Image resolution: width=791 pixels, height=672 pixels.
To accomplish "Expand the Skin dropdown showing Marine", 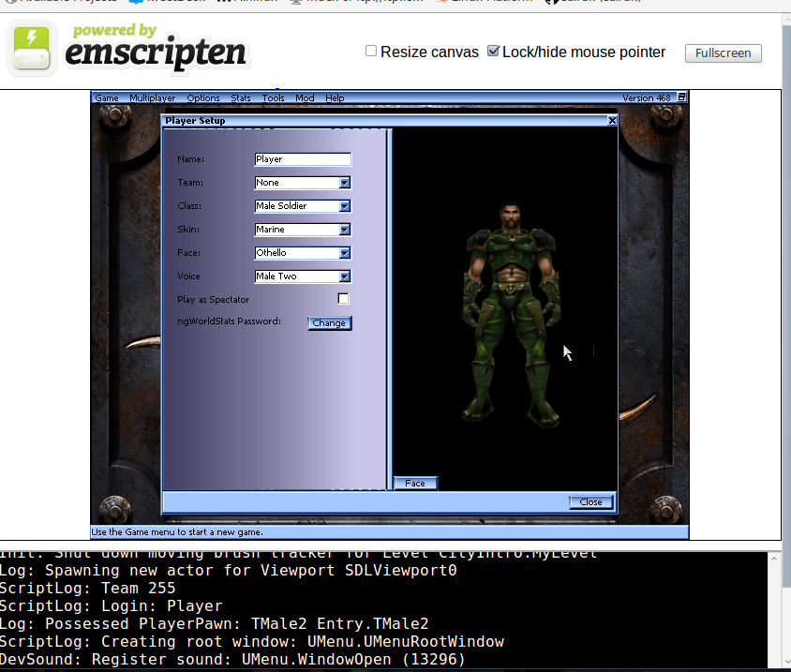I will (345, 229).
